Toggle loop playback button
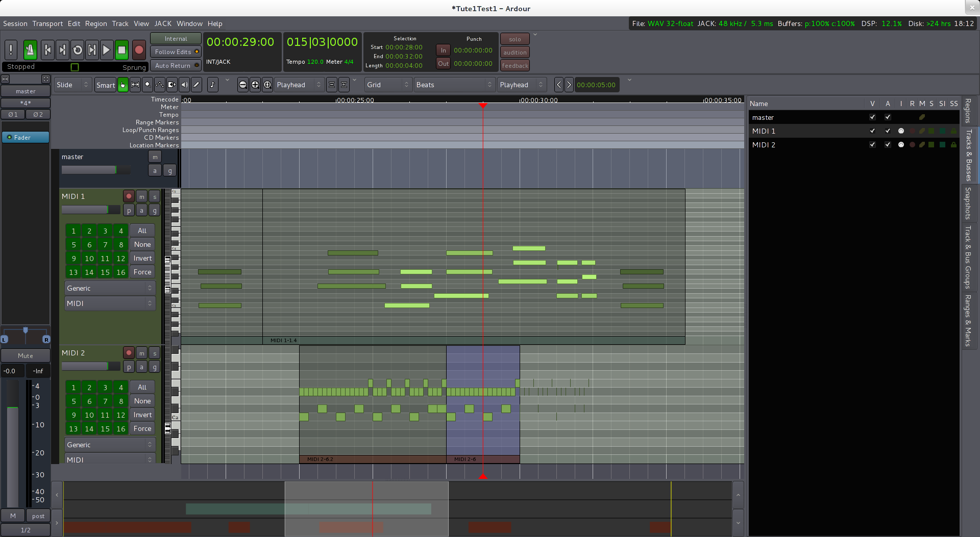The image size is (980, 537). [x=77, y=49]
